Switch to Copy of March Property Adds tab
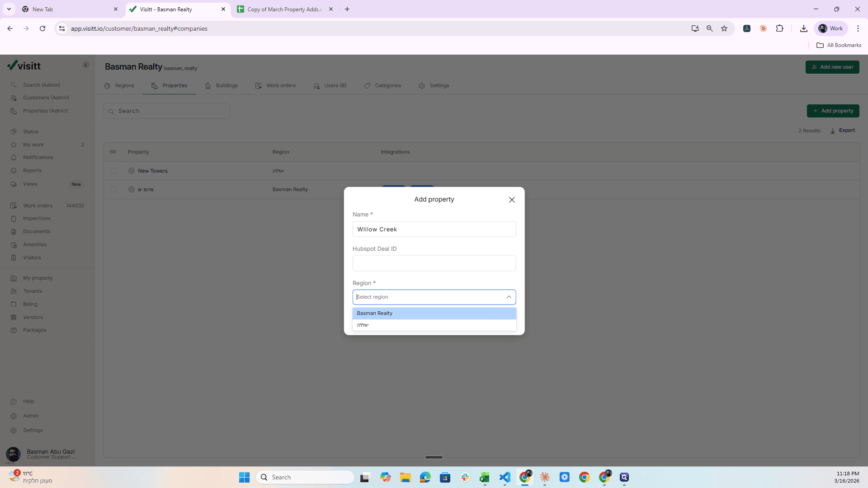 point(285,9)
